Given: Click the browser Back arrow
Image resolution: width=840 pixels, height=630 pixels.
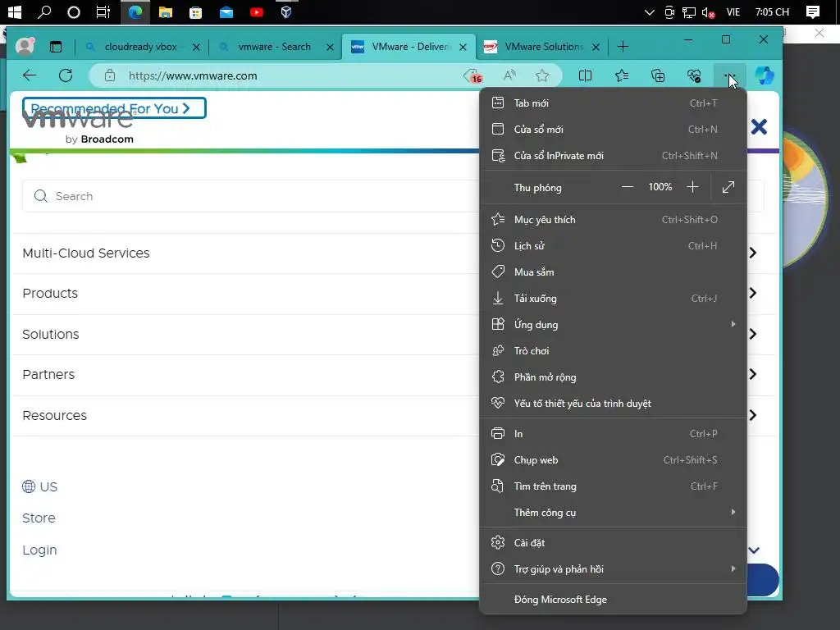Looking at the screenshot, I should pos(30,75).
